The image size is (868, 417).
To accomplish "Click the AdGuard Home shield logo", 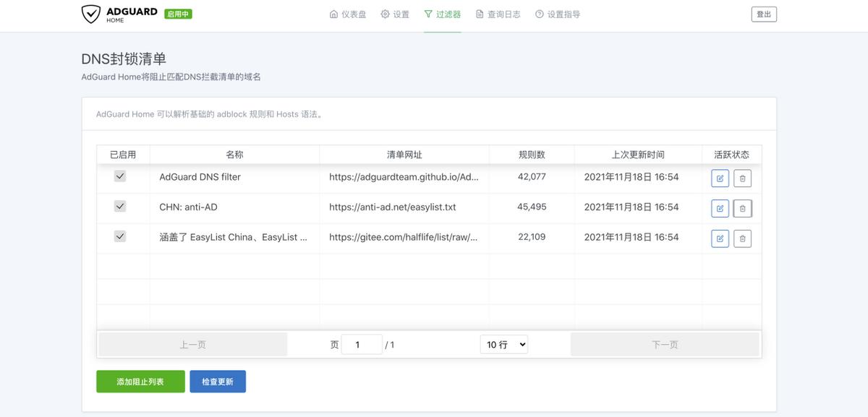I will pos(90,13).
